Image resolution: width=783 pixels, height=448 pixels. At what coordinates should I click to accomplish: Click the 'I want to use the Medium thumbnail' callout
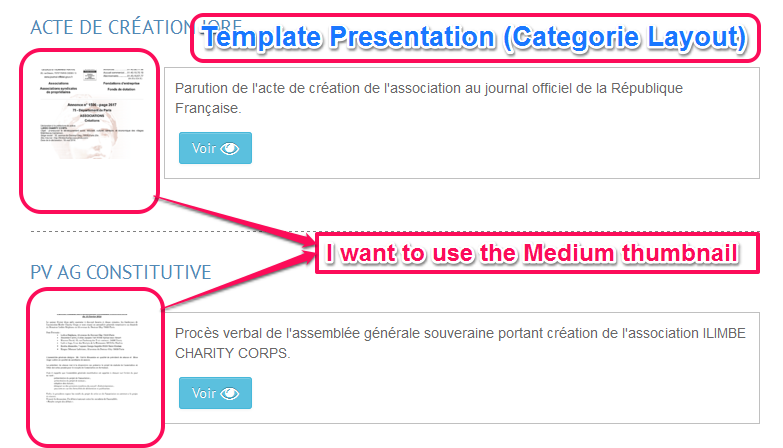click(x=537, y=253)
